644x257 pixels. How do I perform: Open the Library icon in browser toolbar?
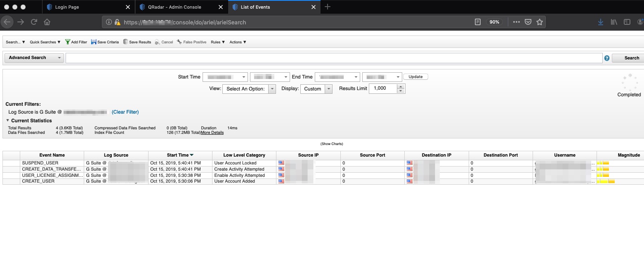click(x=614, y=22)
